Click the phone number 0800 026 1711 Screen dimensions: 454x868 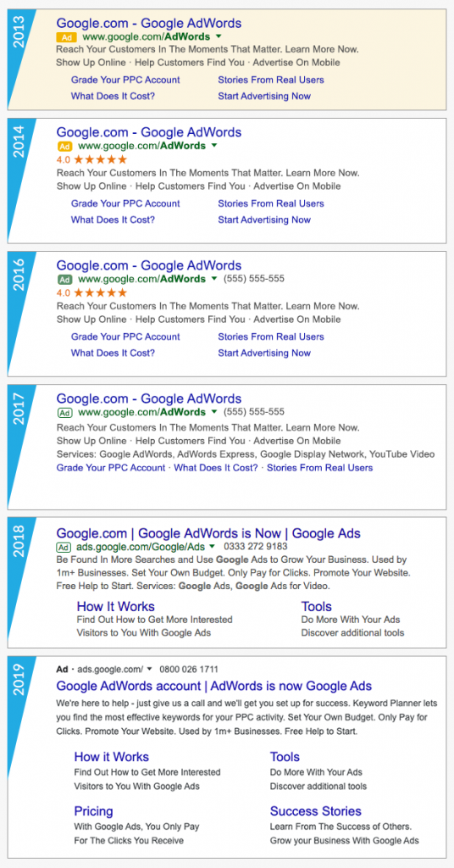pyautogui.click(x=189, y=670)
